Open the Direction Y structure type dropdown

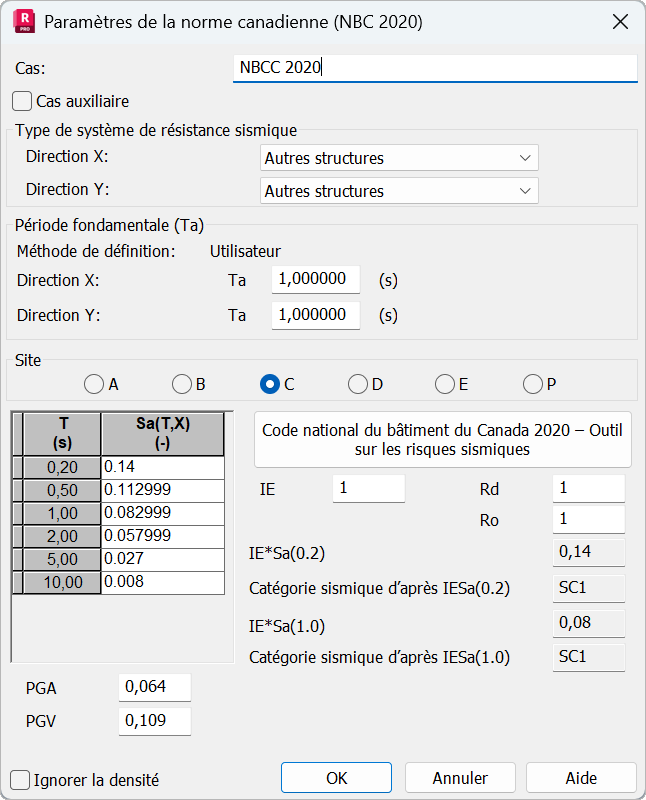point(399,191)
